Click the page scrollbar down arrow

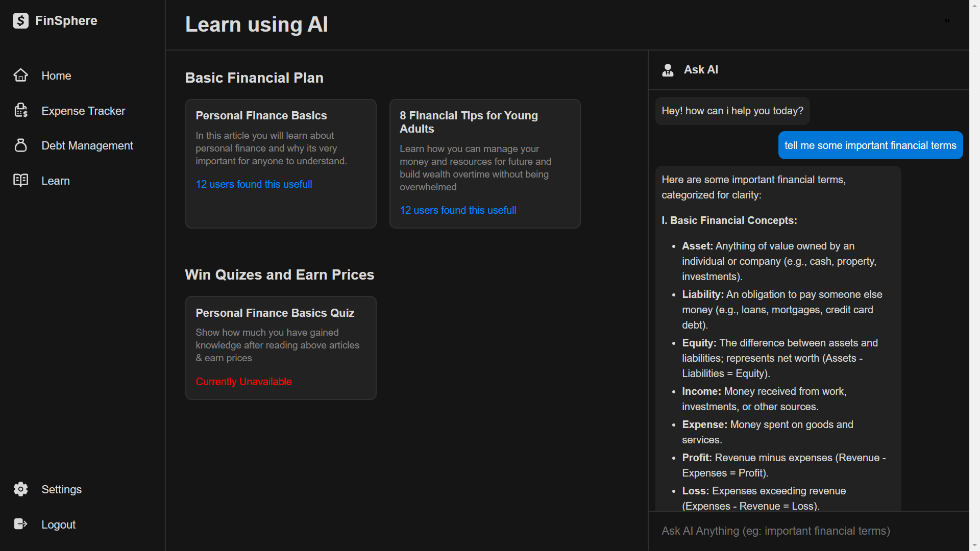pyautogui.click(x=974, y=545)
